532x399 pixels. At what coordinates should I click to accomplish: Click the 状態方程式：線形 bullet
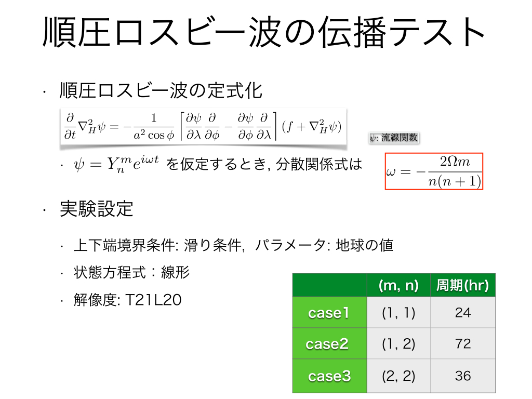coord(131,272)
